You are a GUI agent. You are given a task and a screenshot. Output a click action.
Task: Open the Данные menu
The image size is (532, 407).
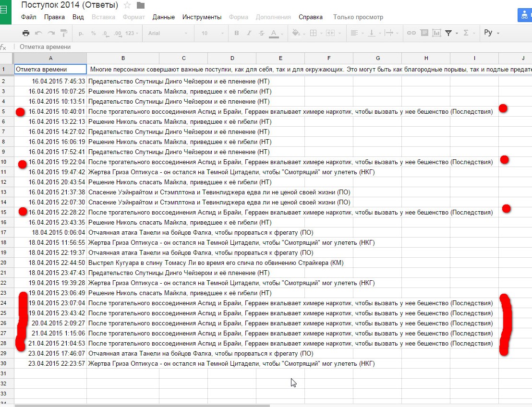[x=164, y=17]
